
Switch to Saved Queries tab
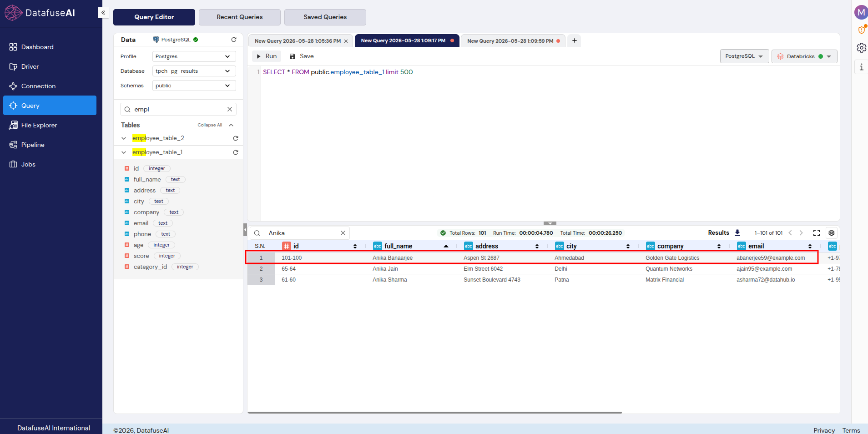click(325, 17)
